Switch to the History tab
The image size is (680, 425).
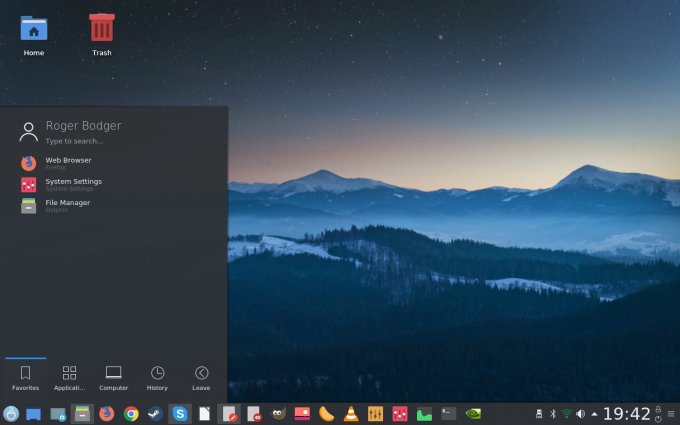[157, 377]
